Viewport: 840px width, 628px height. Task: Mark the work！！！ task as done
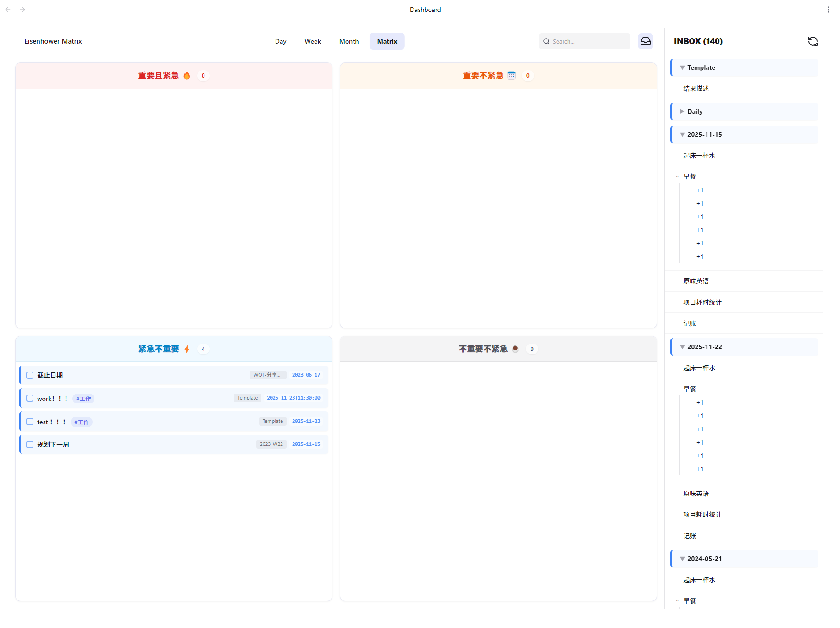tap(30, 398)
